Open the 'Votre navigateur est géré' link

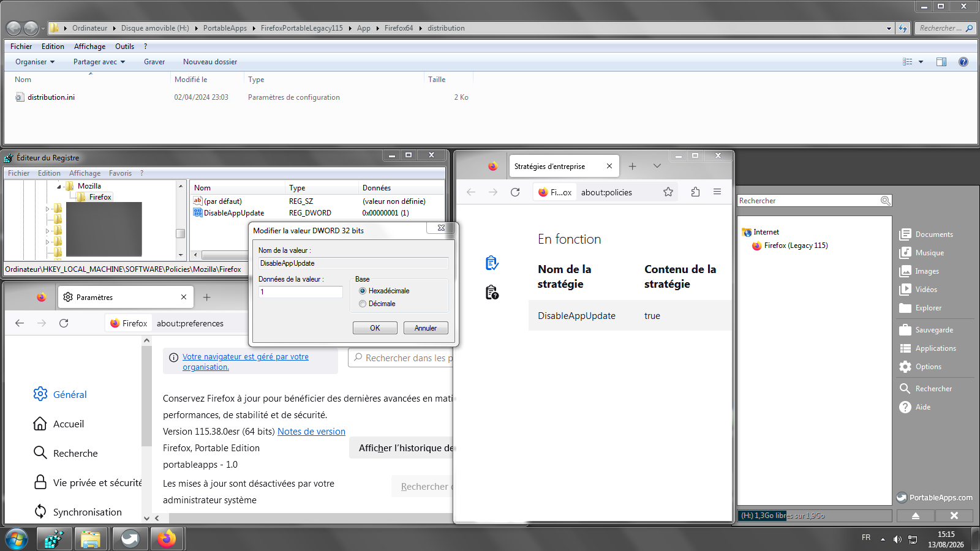(x=246, y=362)
